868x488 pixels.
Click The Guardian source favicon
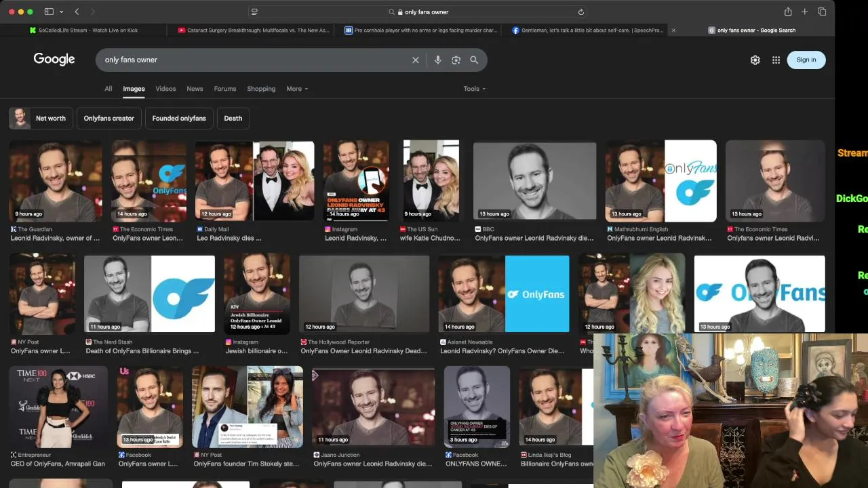coord(14,229)
